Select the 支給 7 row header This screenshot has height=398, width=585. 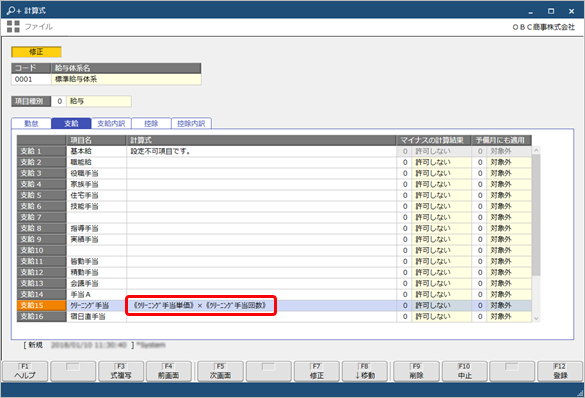(x=41, y=217)
